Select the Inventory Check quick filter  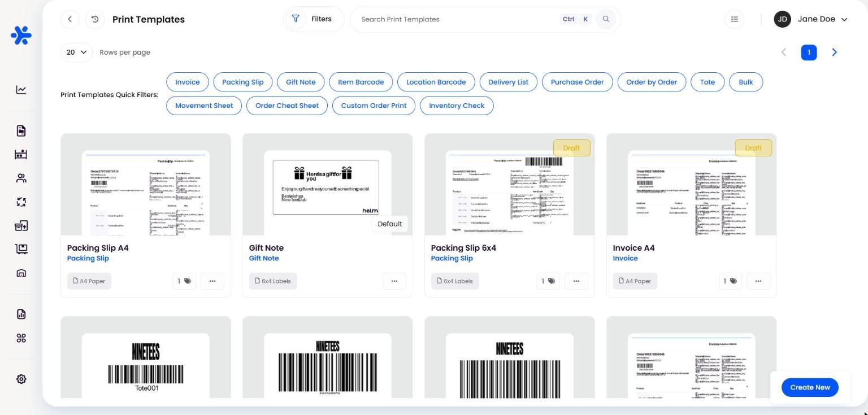point(457,106)
